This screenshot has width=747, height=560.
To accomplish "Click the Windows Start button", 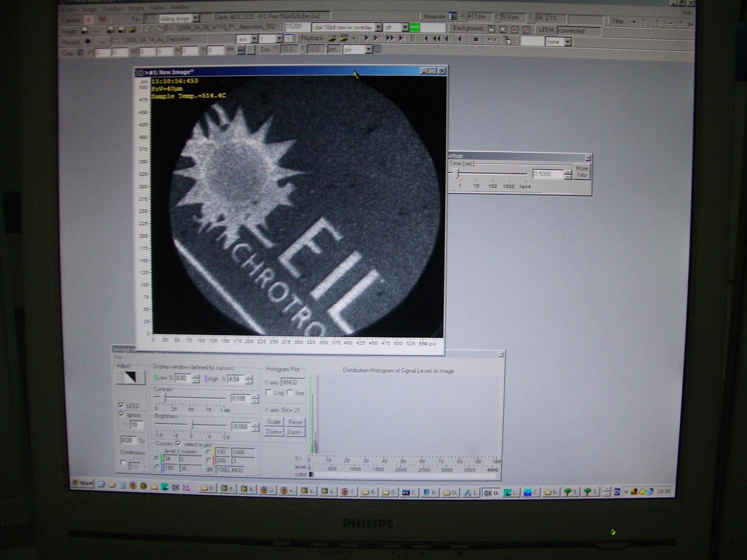I will (x=83, y=483).
